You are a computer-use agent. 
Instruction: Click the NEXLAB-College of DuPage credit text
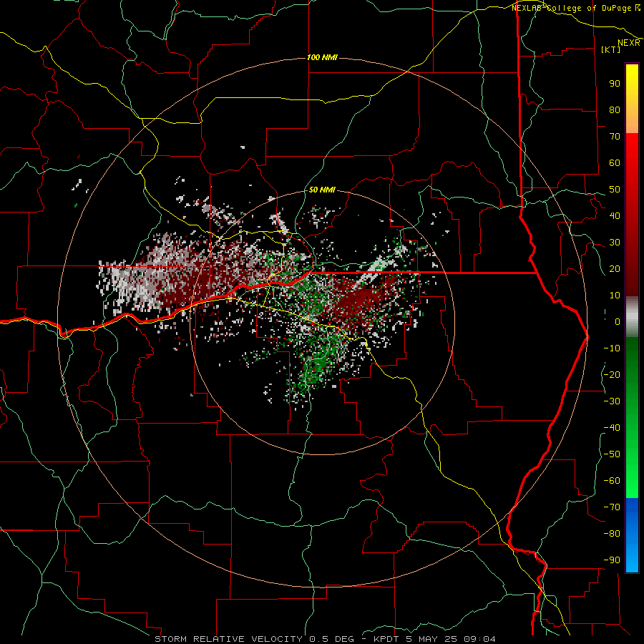coord(576,8)
